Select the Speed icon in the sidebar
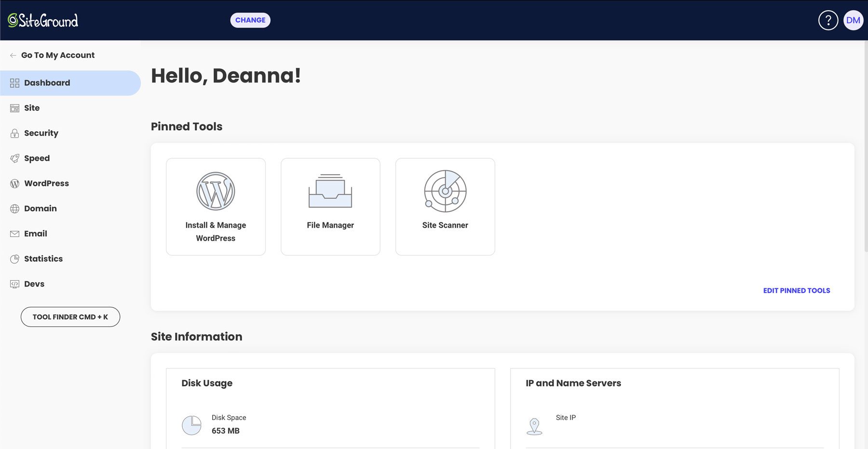Viewport: 868px width, 449px height. tap(14, 158)
